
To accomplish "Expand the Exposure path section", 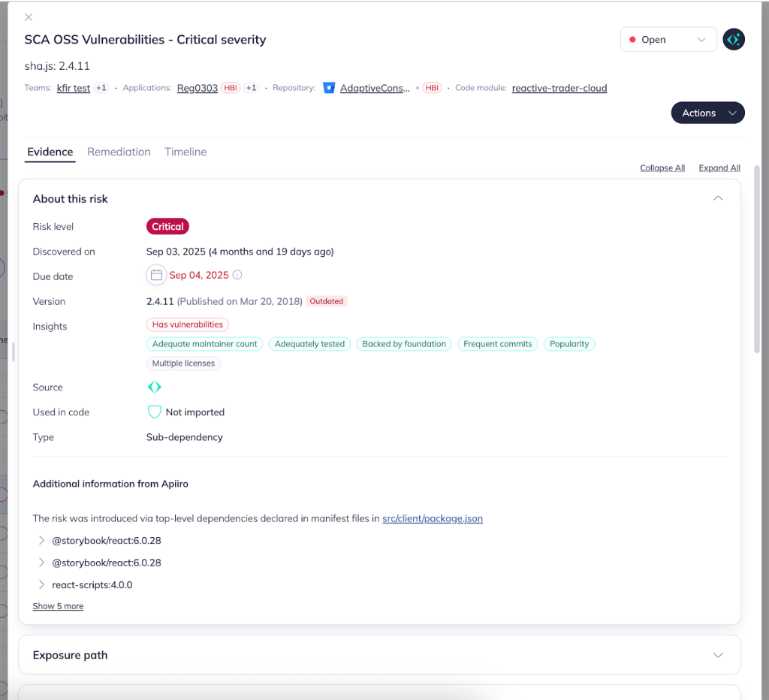I will coord(718,655).
